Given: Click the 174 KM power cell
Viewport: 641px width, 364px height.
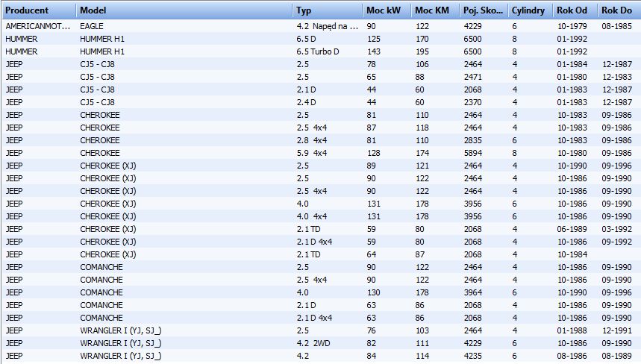Looking at the screenshot, I should [422, 153].
